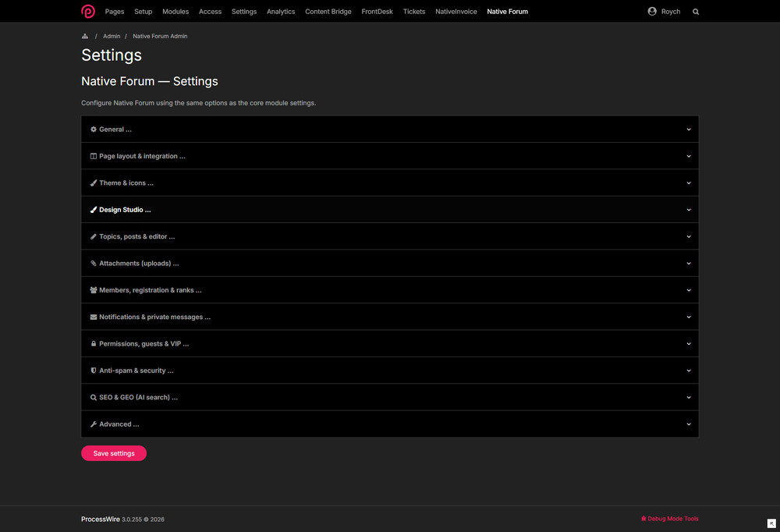Open the Modules menu
The image size is (780, 532).
[175, 12]
